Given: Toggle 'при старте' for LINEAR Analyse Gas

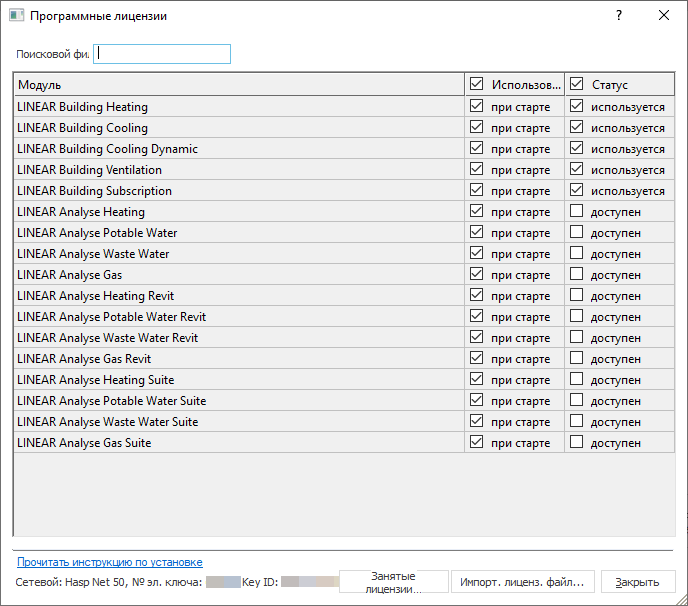Looking at the screenshot, I should point(477,274).
